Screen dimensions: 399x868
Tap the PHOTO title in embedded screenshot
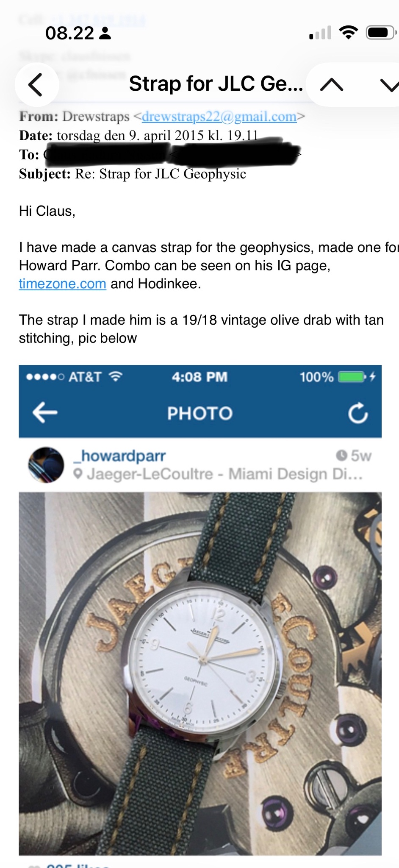pos(200,413)
